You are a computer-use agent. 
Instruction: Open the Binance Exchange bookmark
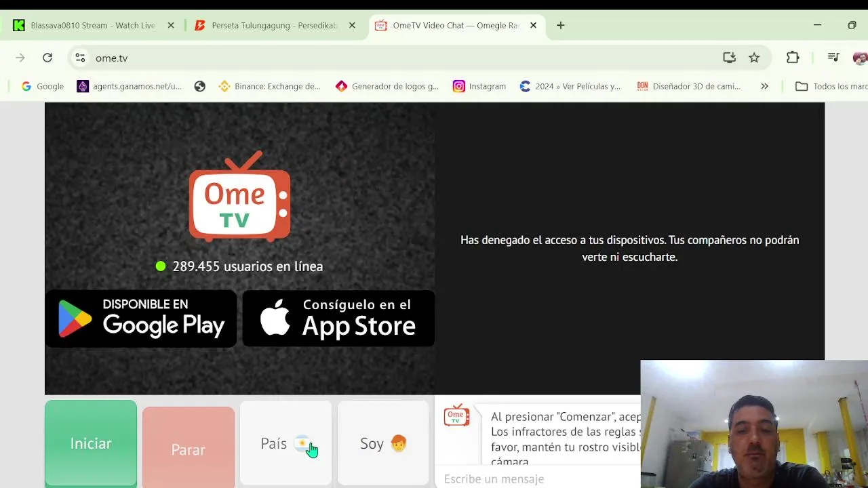[269, 86]
